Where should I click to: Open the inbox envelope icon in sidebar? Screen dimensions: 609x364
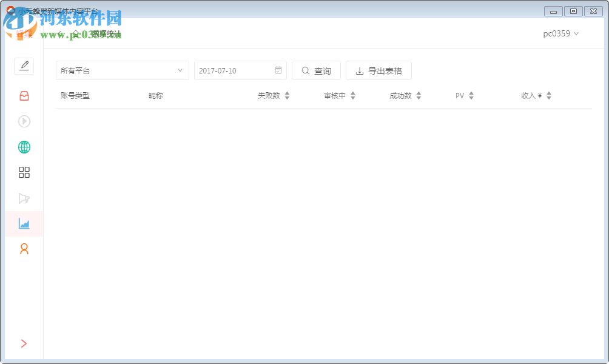(24, 95)
